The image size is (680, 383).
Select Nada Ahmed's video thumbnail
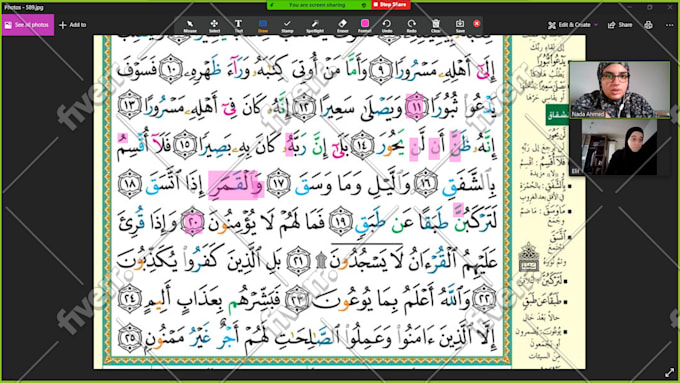tap(620, 90)
